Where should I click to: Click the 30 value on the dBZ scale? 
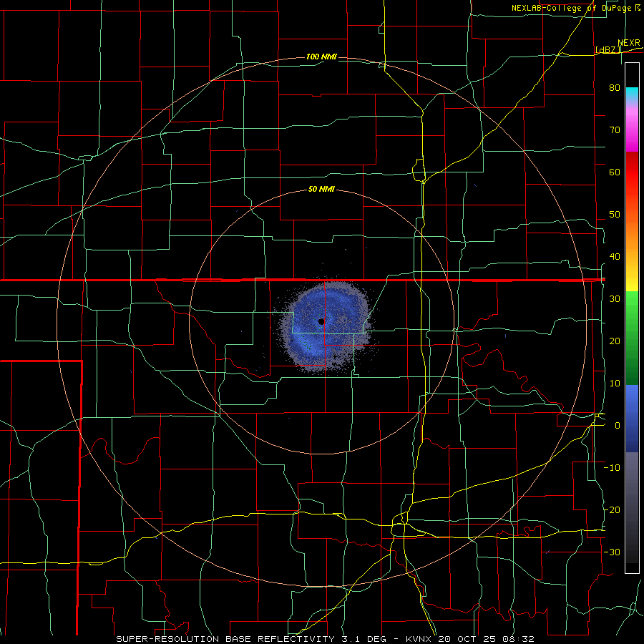(x=615, y=298)
